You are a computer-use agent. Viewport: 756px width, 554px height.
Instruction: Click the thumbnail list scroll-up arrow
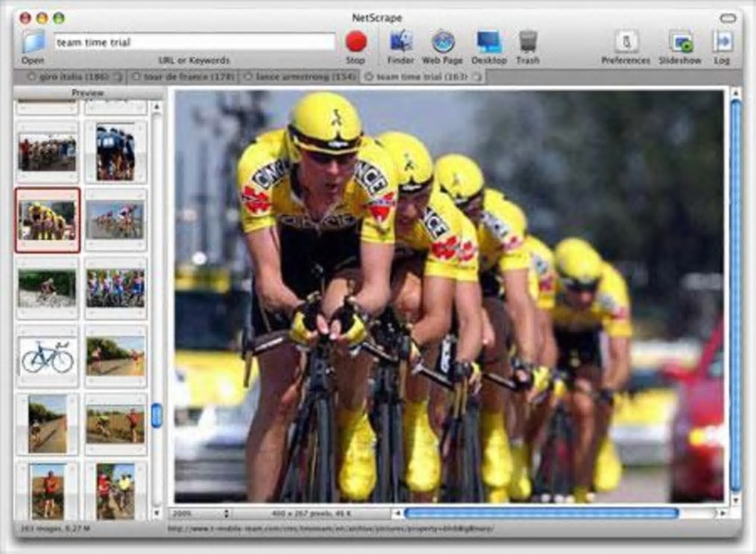click(156, 107)
